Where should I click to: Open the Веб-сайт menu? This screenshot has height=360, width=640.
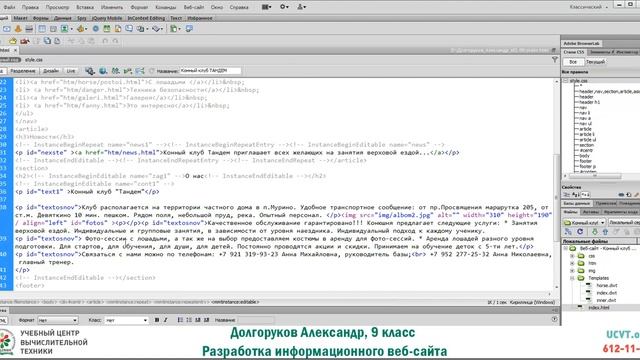(193, 7)
